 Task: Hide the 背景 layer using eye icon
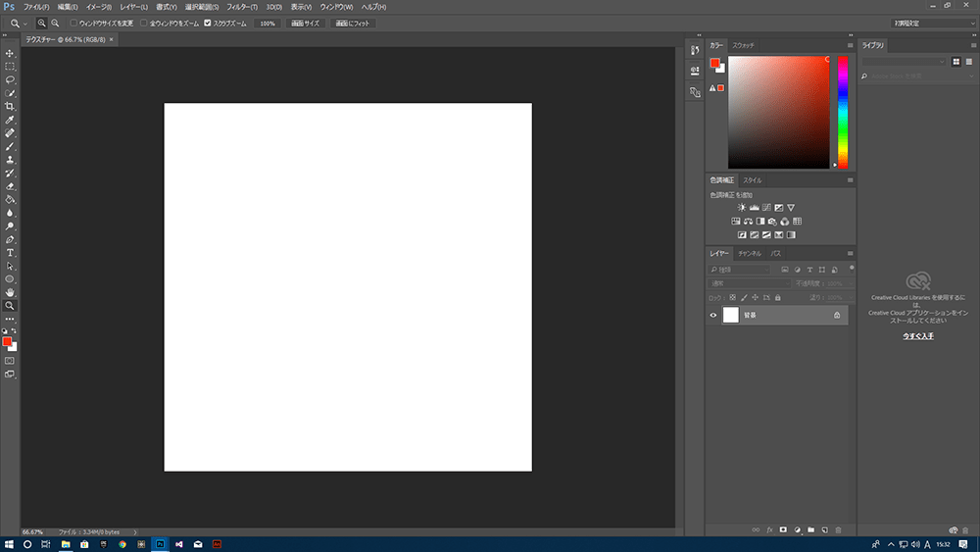tap(713, 315)
